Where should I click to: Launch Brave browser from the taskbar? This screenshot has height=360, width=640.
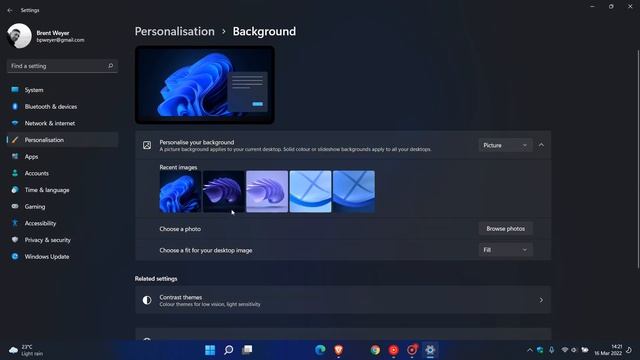point(338,350)
